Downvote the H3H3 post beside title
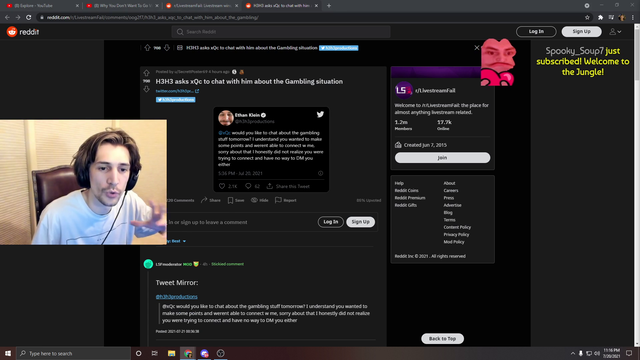The image size is (640, 360). (146, 89)
